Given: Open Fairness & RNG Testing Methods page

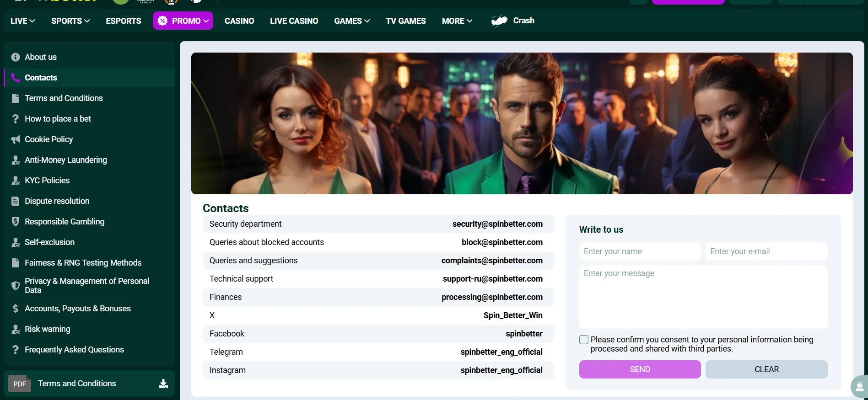Looking at the screenshot, I should tap(83, 263).
